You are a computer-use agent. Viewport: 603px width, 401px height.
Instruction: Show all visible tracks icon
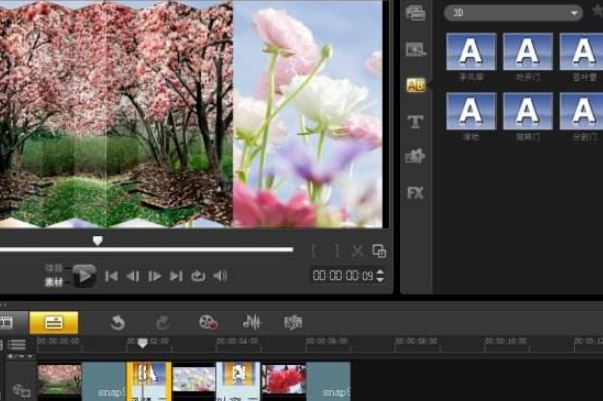[x=17, y=344]
